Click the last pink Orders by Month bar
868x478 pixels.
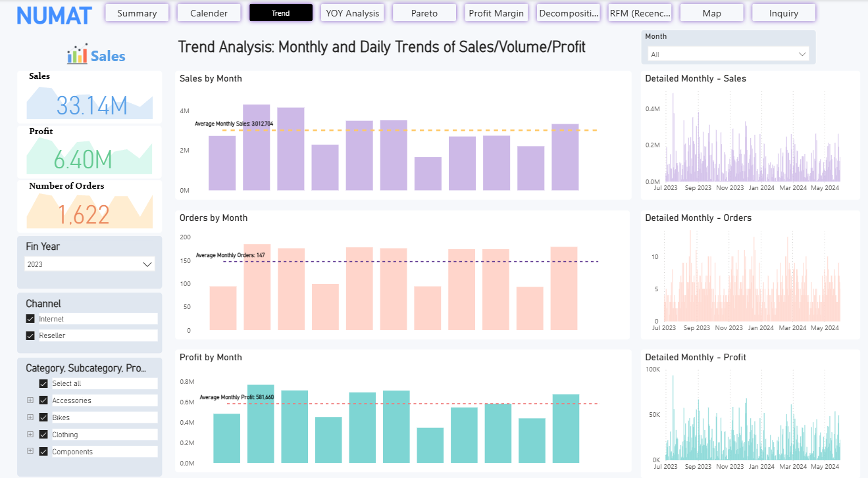click(564, 288)
